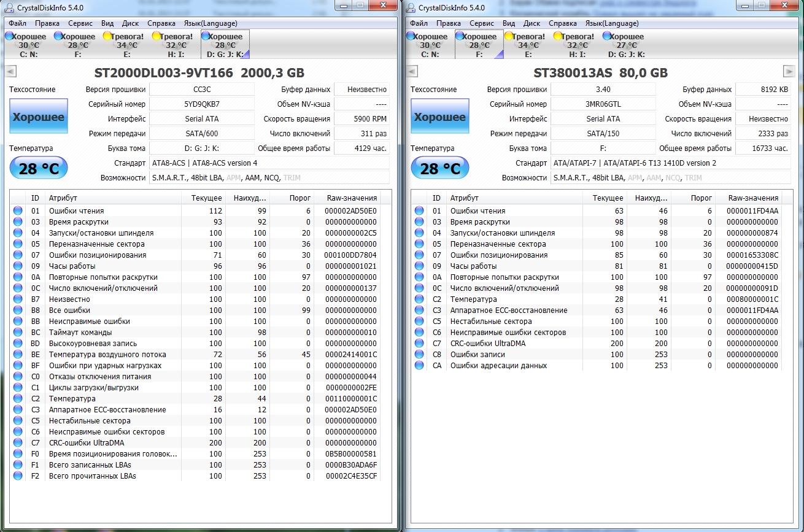Click status orb of Температура, right window

(419, 299)
